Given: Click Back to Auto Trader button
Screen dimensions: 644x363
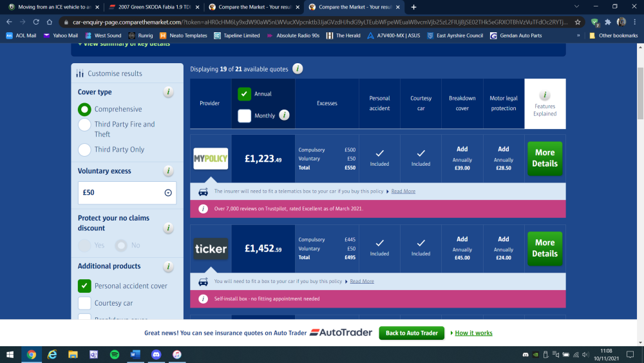Looking at the screenshot, I should pyautogui.click(x=412, y=333).
